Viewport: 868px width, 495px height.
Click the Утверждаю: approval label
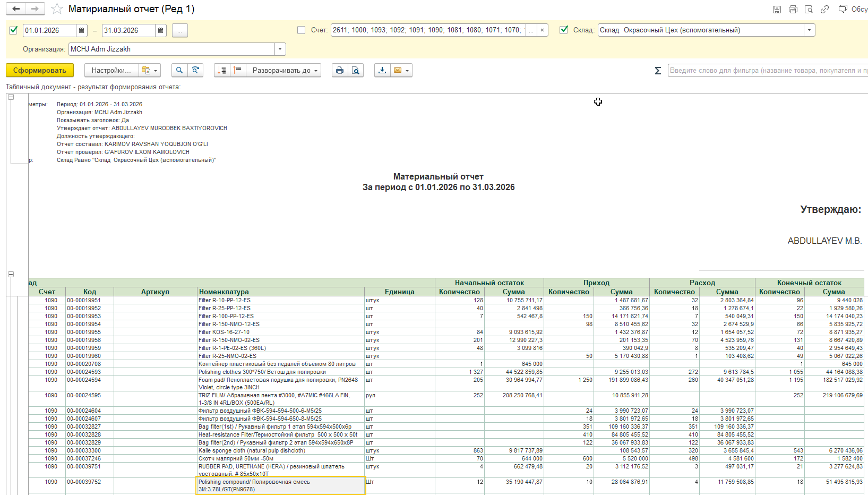point(831,209)
